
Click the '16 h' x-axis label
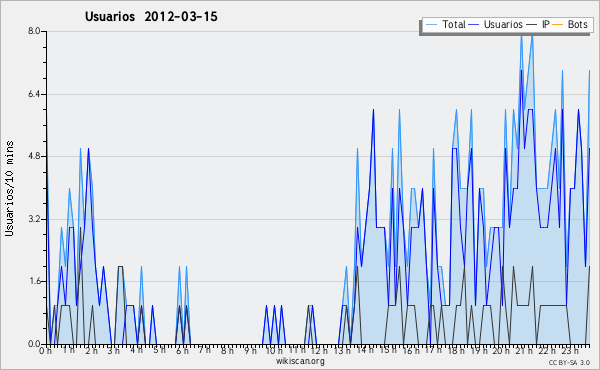(411, 350)
